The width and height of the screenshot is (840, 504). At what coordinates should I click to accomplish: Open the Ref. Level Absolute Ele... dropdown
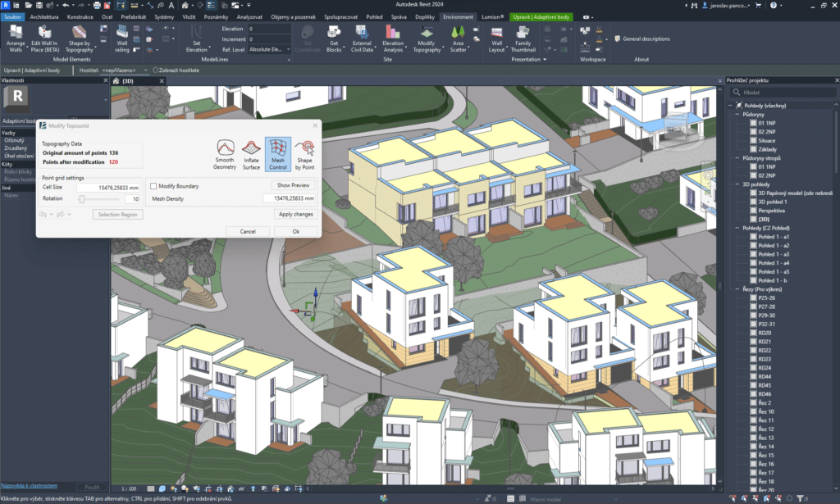pos(269,50)
